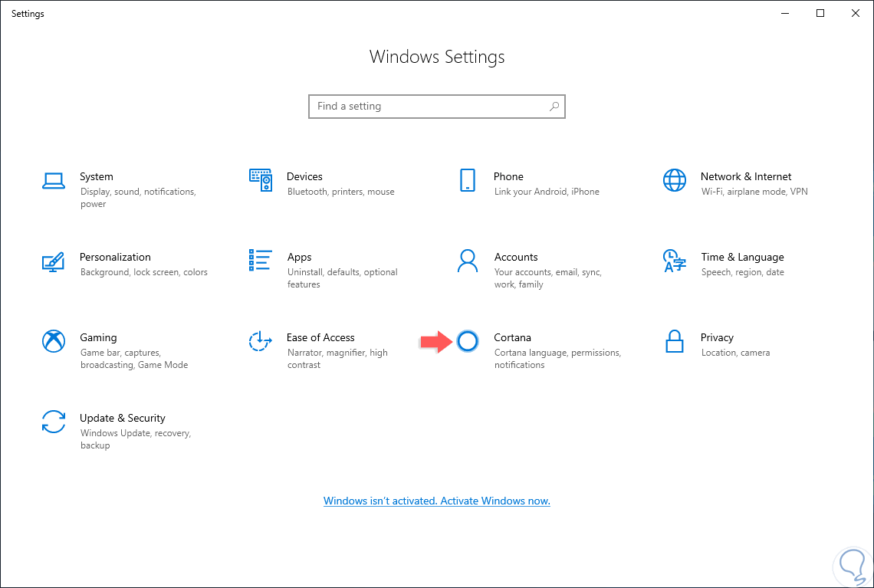This screenshot has width=874, height=588.
Task: Click 'Cortana language, permissions, notifications' text
Action: pos(557,359)
